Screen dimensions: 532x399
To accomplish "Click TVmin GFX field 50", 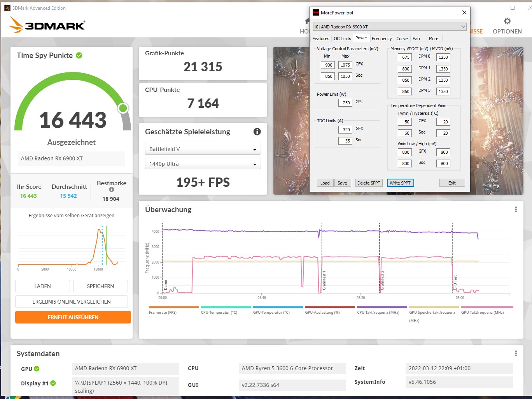I will pos(405,122).
